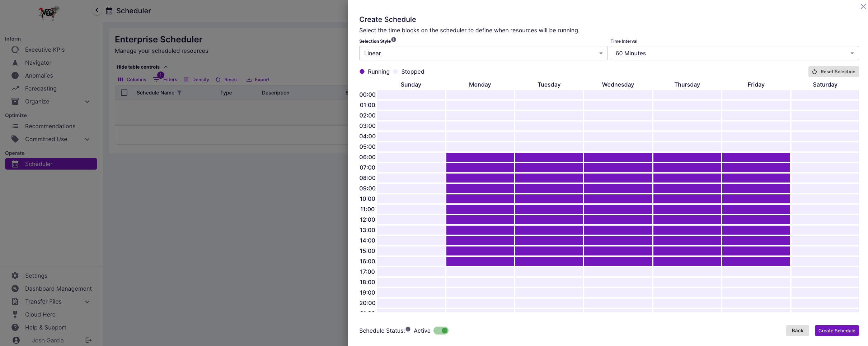
Task: Click the Reset Selection button
Action: pyautogui.click(x=833, y=71)
